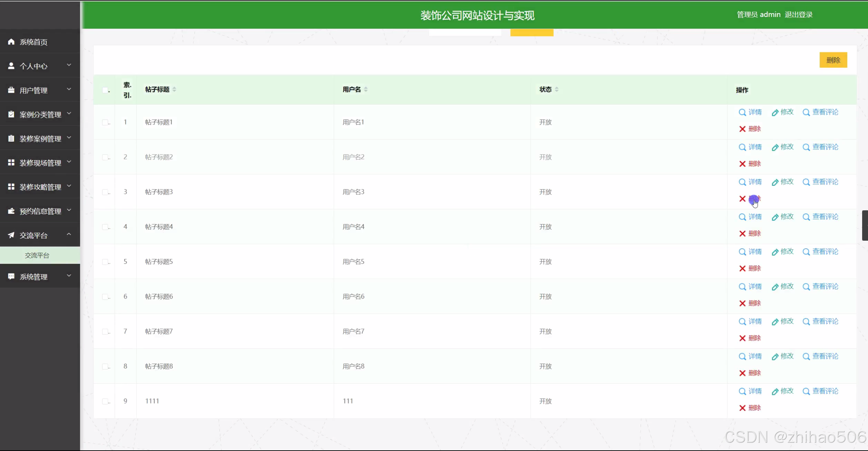The height and width of the screenshot is (451, 868).
Task: Check the checkbox for row 帖子标题1
Action: coord(105,122)
